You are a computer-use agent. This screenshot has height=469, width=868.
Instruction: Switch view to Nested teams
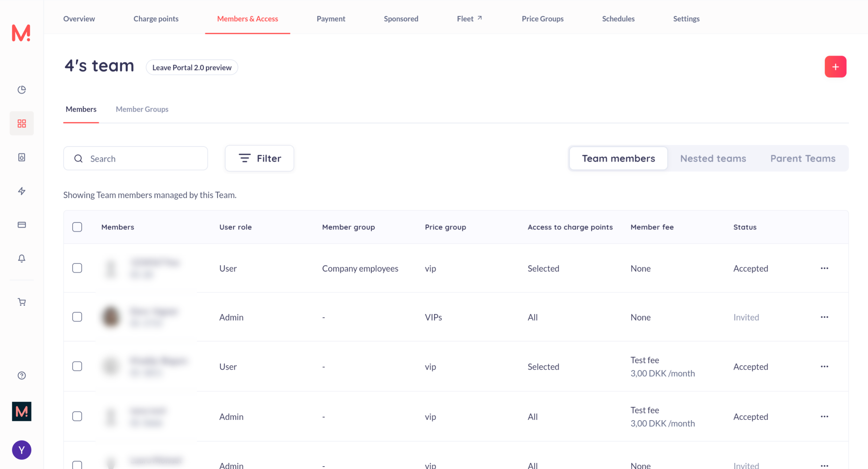point(713,158)
